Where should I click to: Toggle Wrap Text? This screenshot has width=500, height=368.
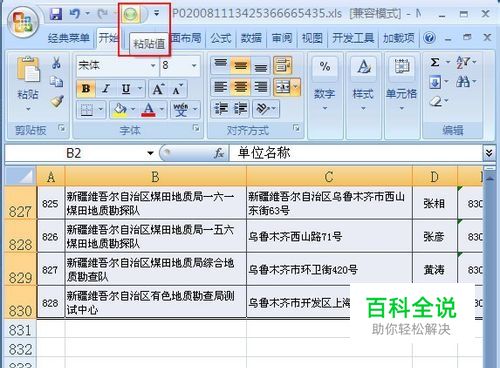pos(283,65)
